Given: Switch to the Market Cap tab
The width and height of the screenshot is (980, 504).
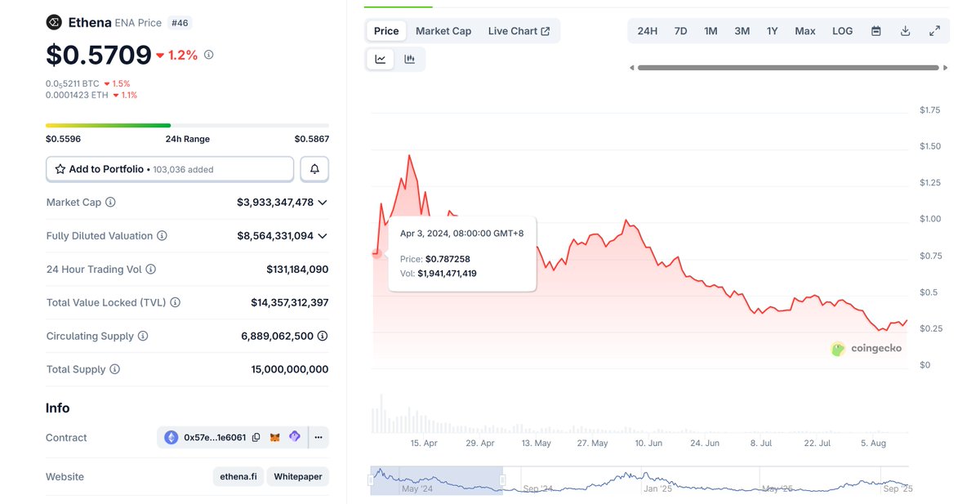Looking at the screenshot, I should (x=443, y=31).
